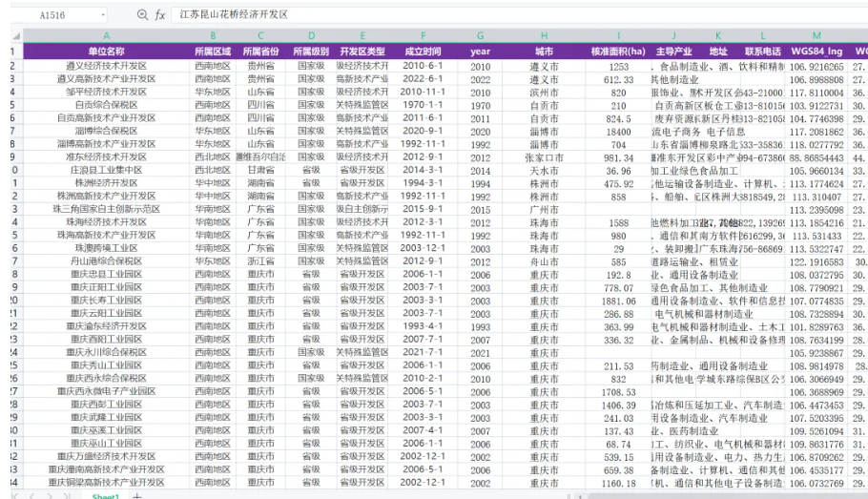The width and height of the screenshot is (868, 499).
Task: Select the 天水市 city cell
Action: point(544,171)
